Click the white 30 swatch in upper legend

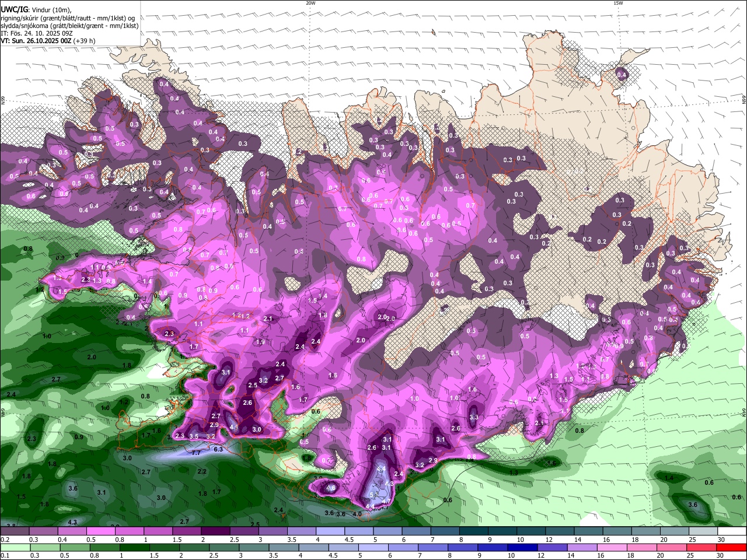pyautogui.click(x=732, y=531)
